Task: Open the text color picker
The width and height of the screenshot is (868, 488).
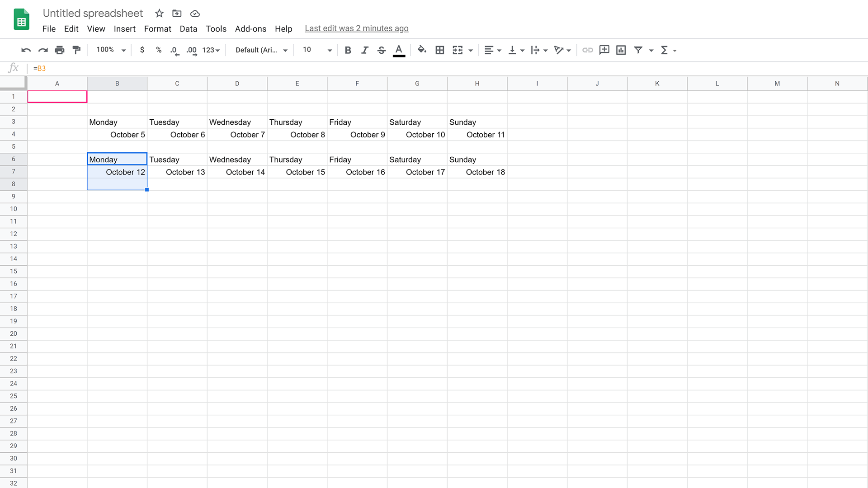Action: tap(398, 50)
